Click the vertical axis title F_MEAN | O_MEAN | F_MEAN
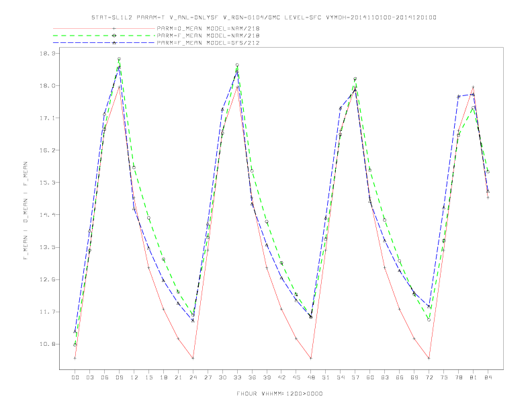 (x=26, y=211)
